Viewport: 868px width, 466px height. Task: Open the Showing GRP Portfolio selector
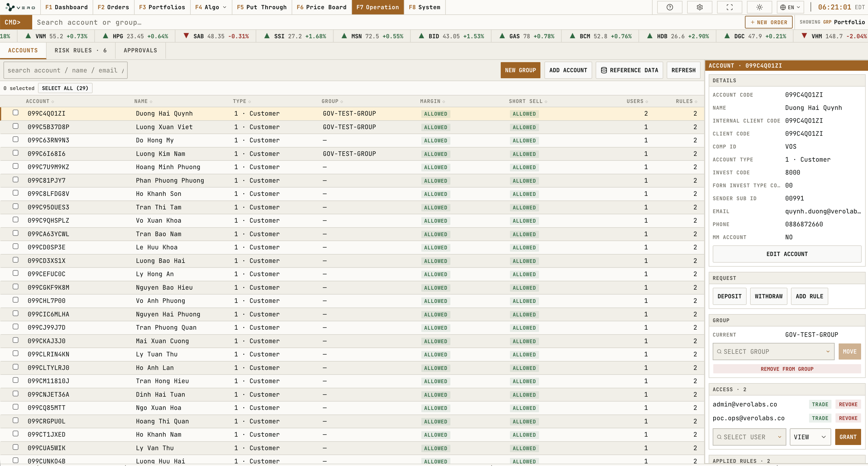832,22
